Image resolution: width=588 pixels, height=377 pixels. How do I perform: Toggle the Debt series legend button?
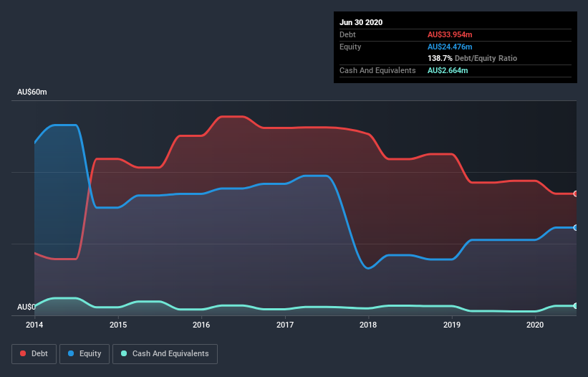pyautogui.click(x=34, y=354)
